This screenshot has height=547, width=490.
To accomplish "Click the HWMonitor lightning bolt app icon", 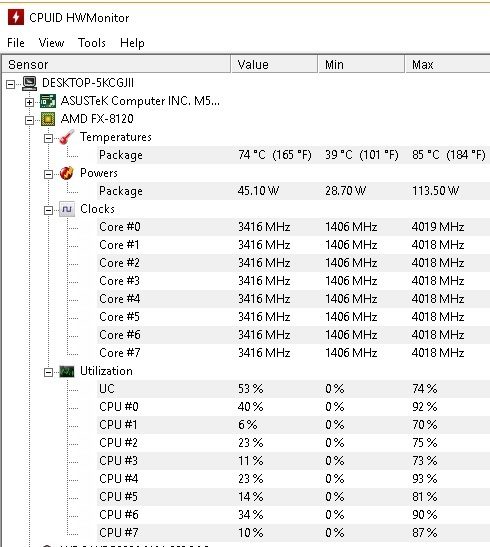I will coord(16,17).
